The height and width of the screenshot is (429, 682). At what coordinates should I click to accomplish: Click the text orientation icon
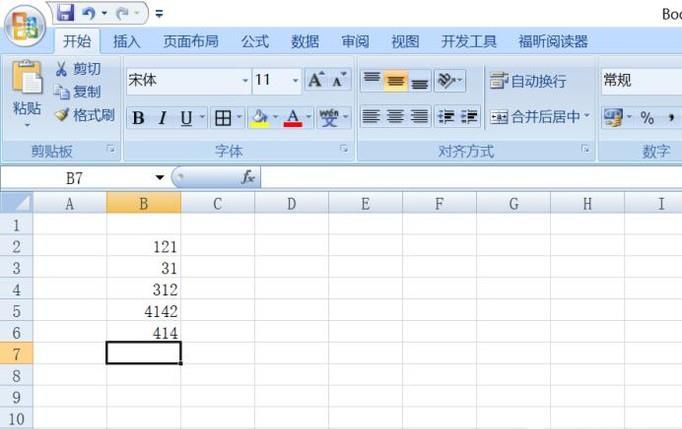coord(447,80)
